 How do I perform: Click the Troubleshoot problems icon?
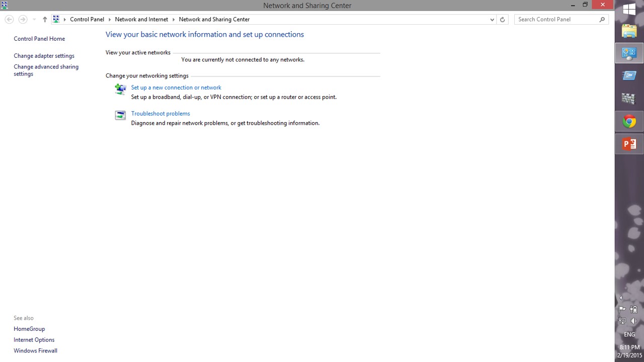(120, 116)
